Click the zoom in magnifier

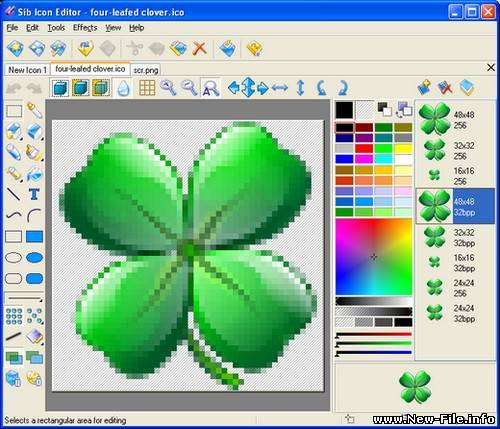[x=168, y=88]
